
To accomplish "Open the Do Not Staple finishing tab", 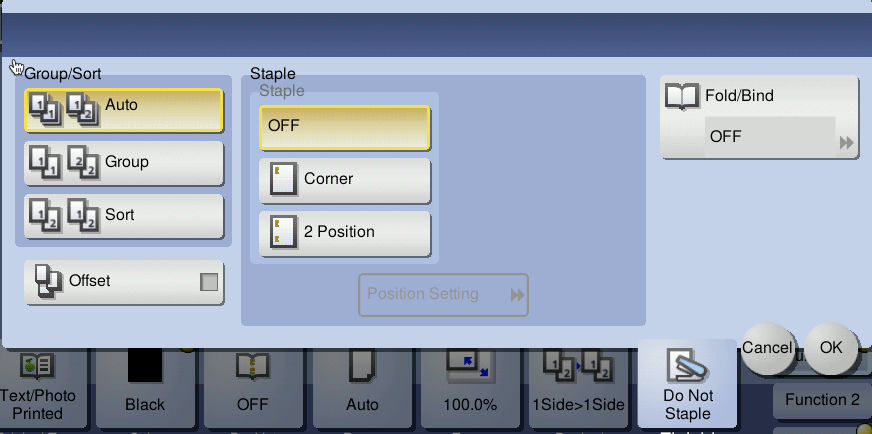I will (688, 384).
